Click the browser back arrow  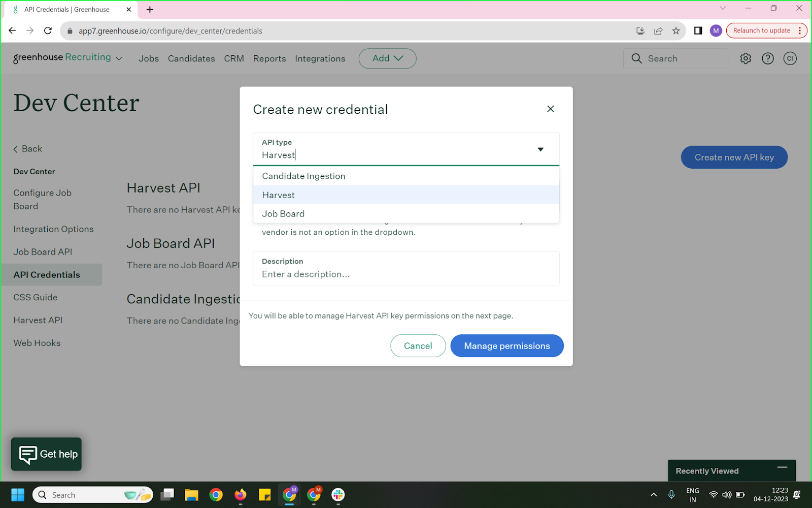(12, 30)
